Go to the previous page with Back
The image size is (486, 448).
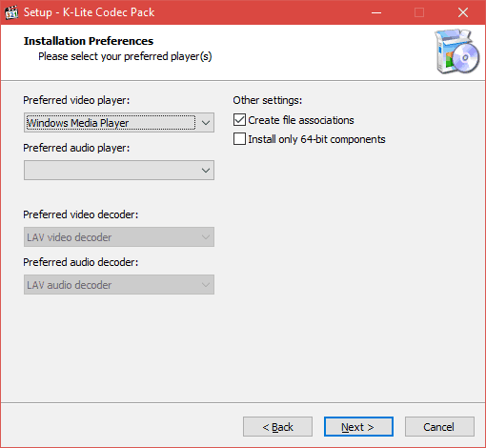coord(277,427)
